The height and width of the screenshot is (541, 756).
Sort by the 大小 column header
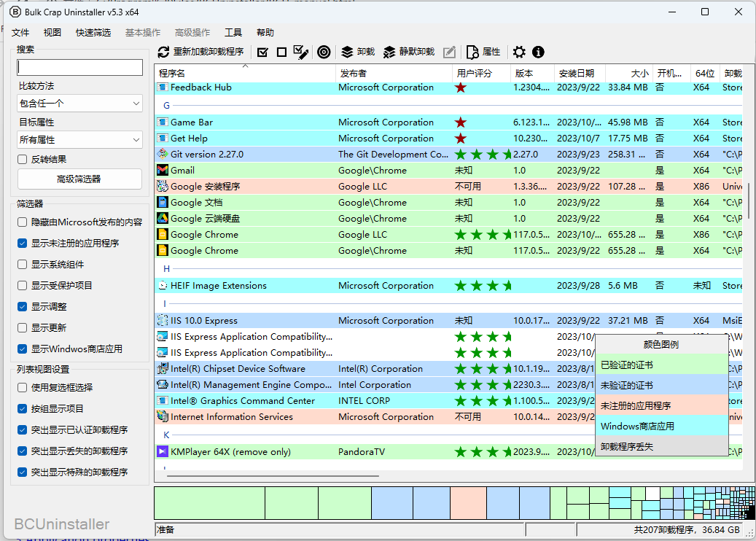tap(629, 74)
